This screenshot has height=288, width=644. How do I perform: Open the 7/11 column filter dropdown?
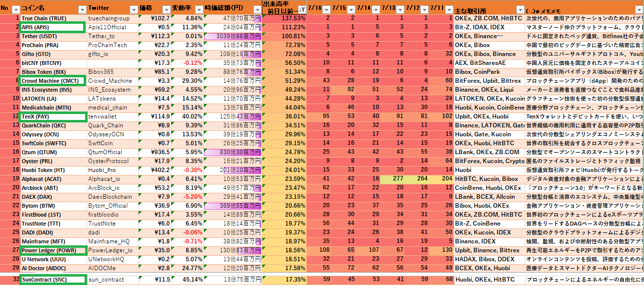click(449, 9)
